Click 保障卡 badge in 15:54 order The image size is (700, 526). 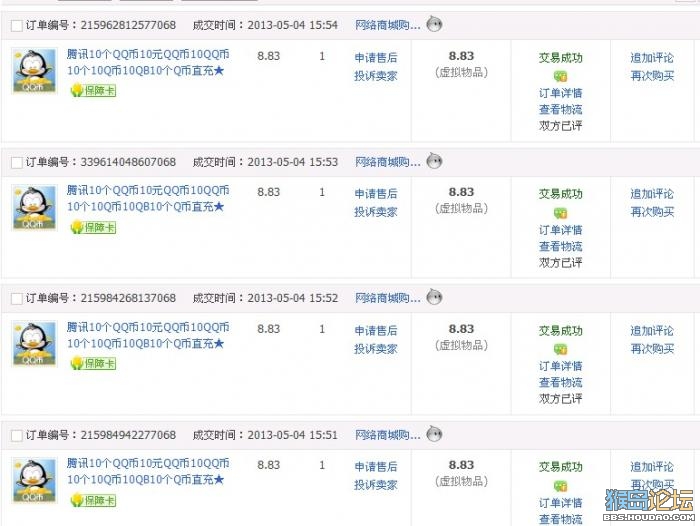click(x=93, y=91)
